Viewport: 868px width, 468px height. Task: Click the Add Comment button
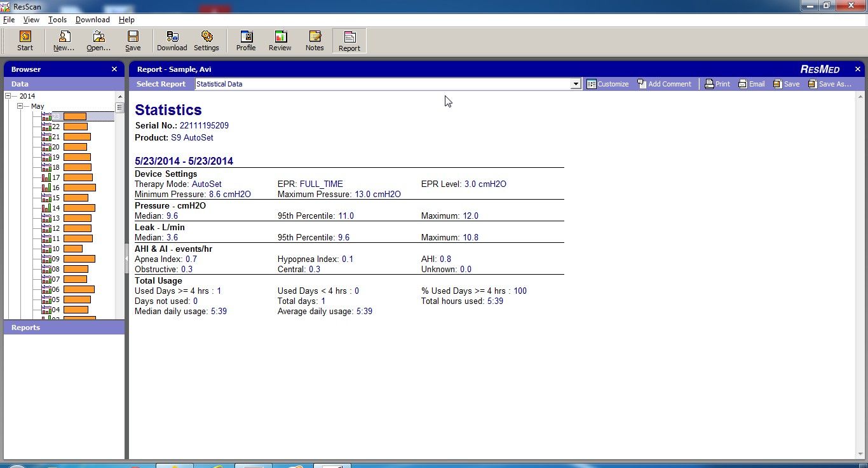[x=664, y=84]
